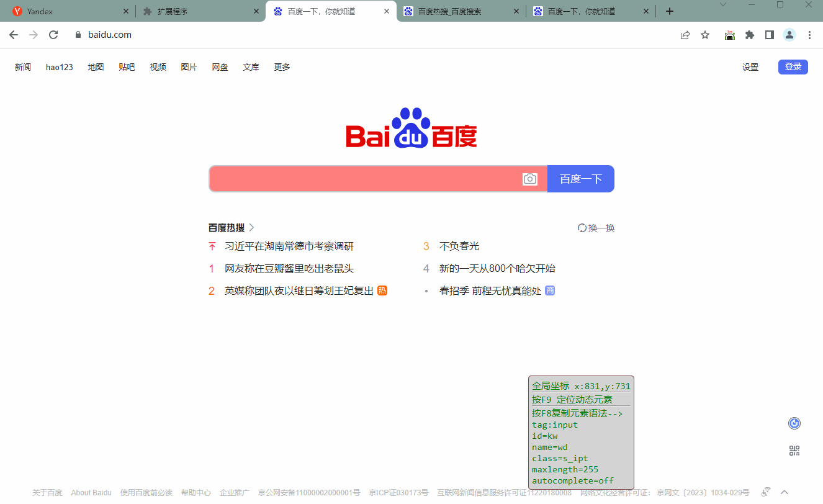
Task: Expand 百度热搜 with the chevron arrow
Action: click(251, 228)
